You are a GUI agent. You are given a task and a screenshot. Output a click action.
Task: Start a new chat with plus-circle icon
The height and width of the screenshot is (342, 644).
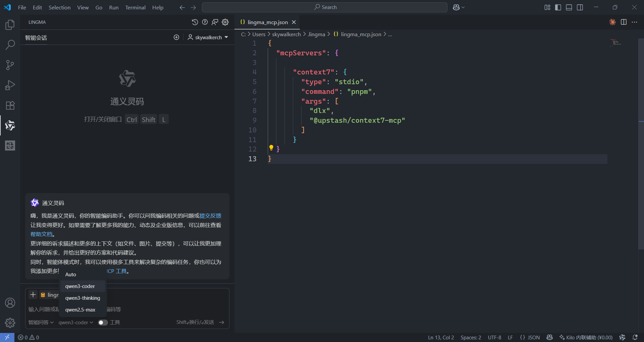(x=176, y=37)
